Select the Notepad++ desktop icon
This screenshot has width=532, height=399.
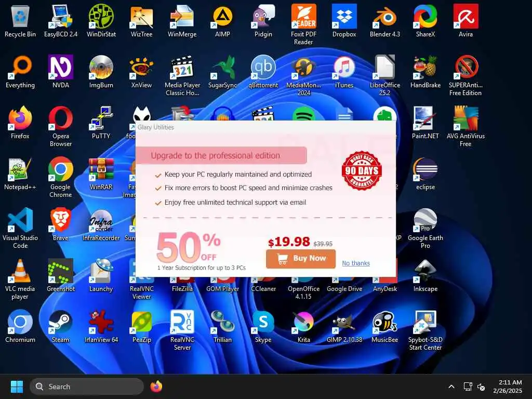pos(20,174)
